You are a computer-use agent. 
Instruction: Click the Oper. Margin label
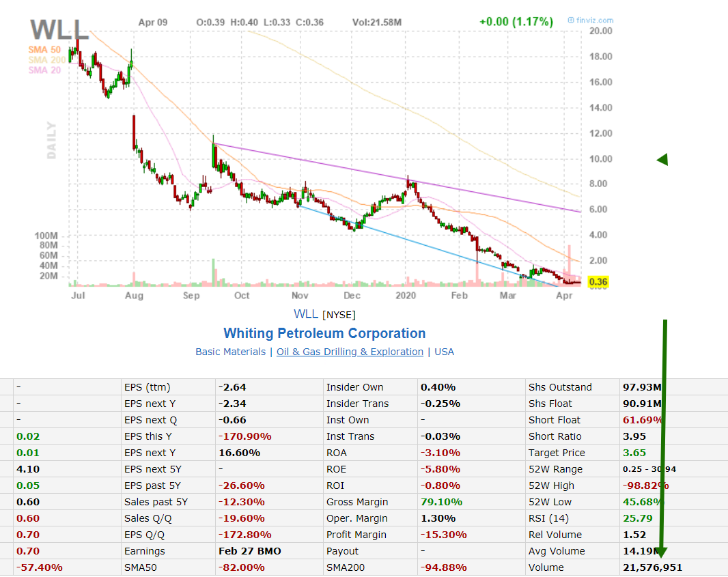357,518
